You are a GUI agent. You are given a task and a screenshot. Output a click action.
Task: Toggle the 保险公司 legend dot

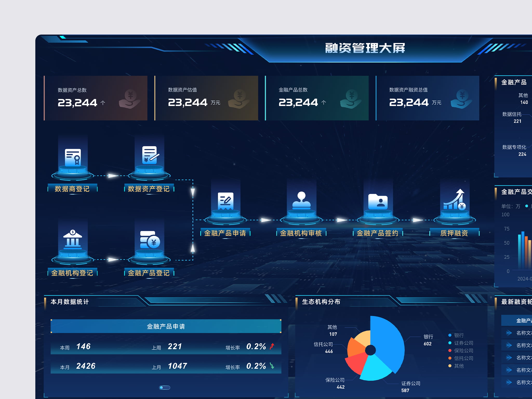450,350
